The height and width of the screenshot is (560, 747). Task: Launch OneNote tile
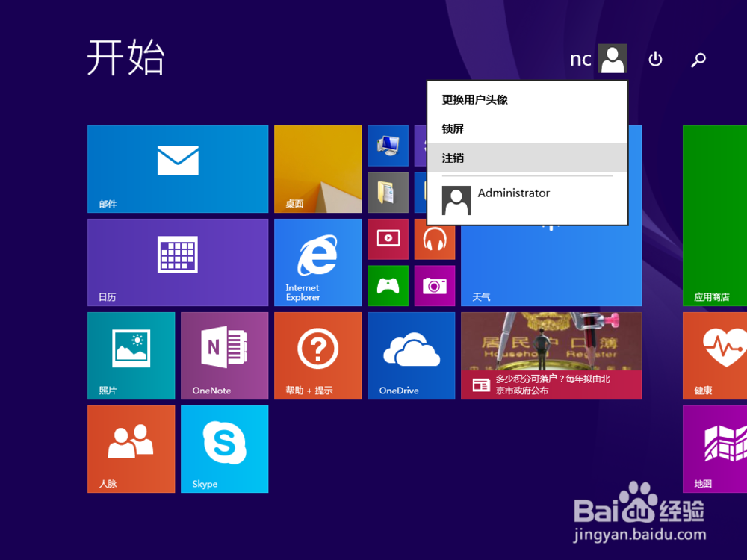[224, 355]
